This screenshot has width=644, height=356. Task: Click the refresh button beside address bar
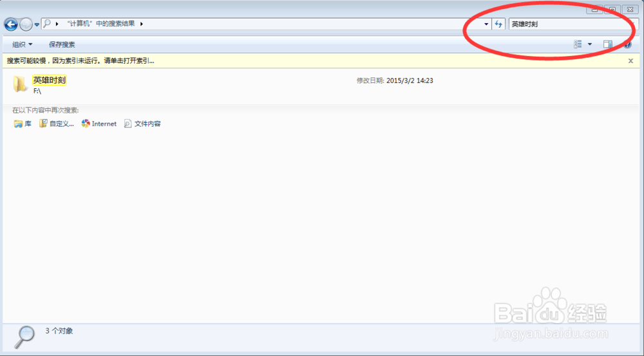tap(498, 24)
